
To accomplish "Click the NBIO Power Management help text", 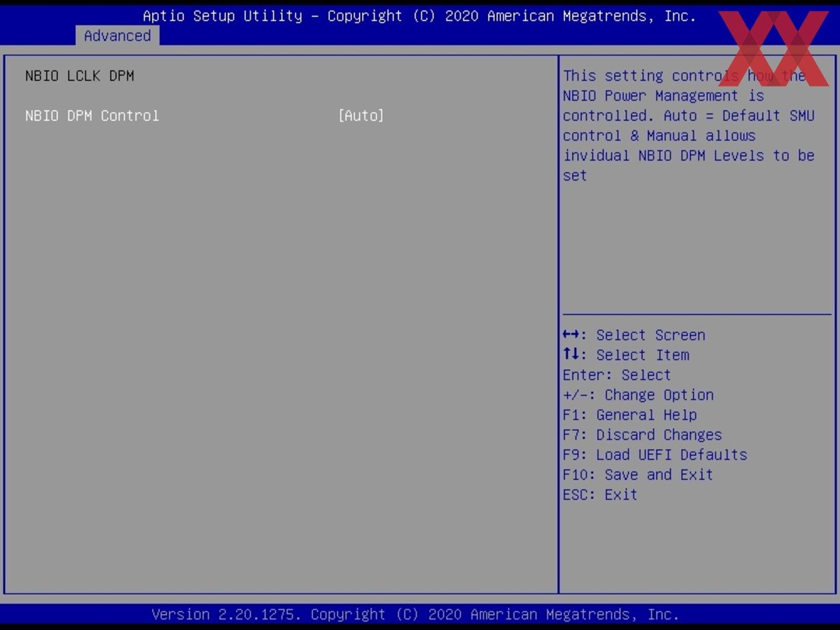I will point(689,125).
